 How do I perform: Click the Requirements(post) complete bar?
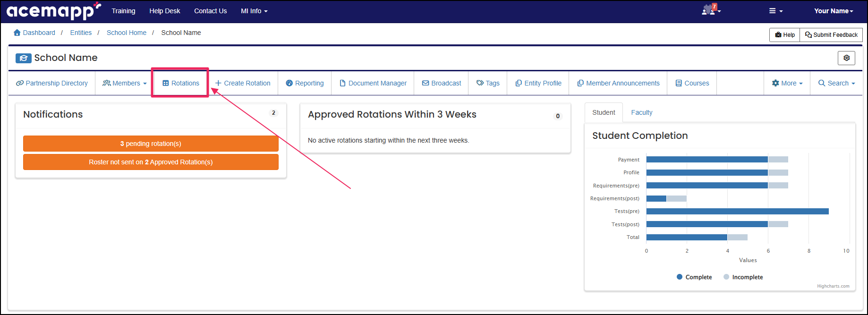pyautogui.click(x=656, y=198)
